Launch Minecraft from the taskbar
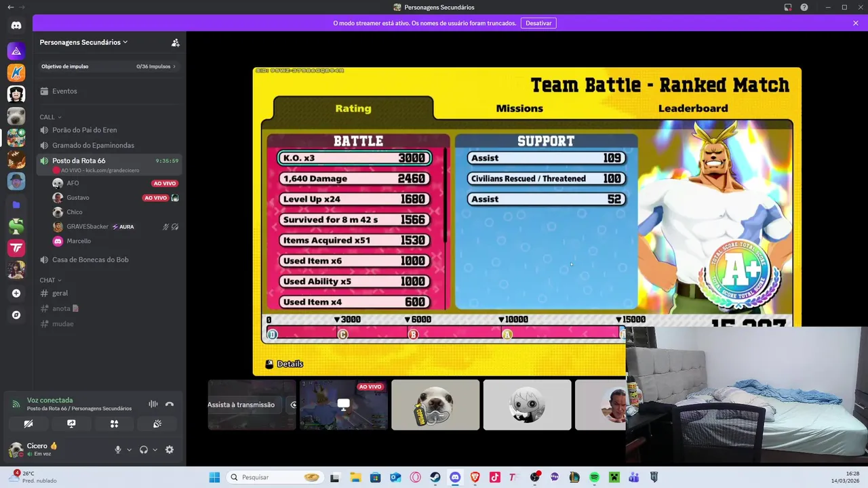 pos(614,477)
